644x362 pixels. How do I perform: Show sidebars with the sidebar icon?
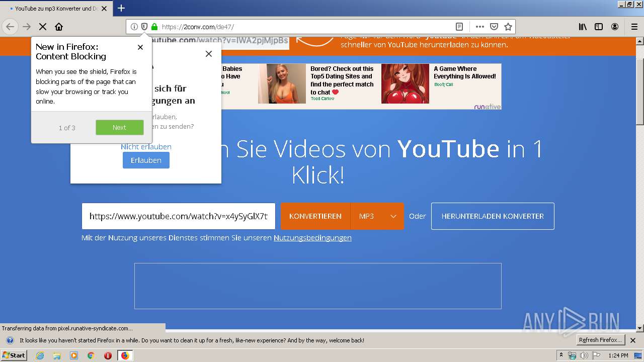tap(599, 27)
